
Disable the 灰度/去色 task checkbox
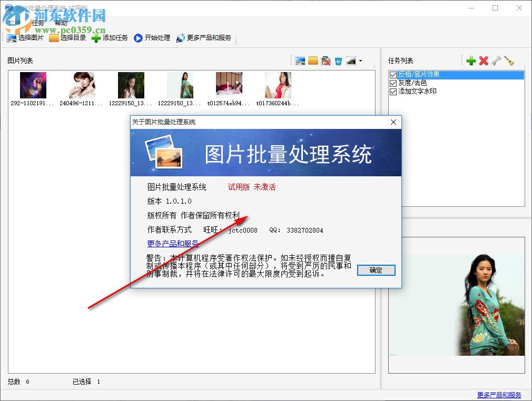point(393,83)
